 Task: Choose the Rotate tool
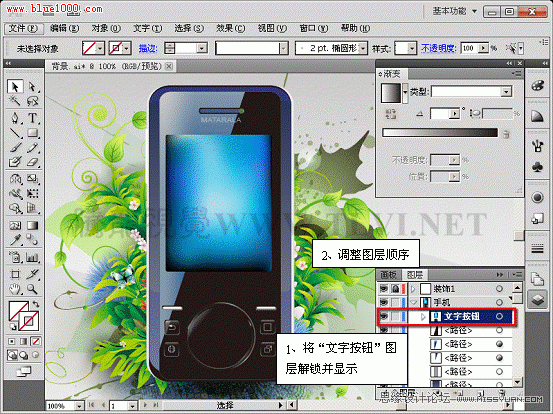click(x=15, y=179)
